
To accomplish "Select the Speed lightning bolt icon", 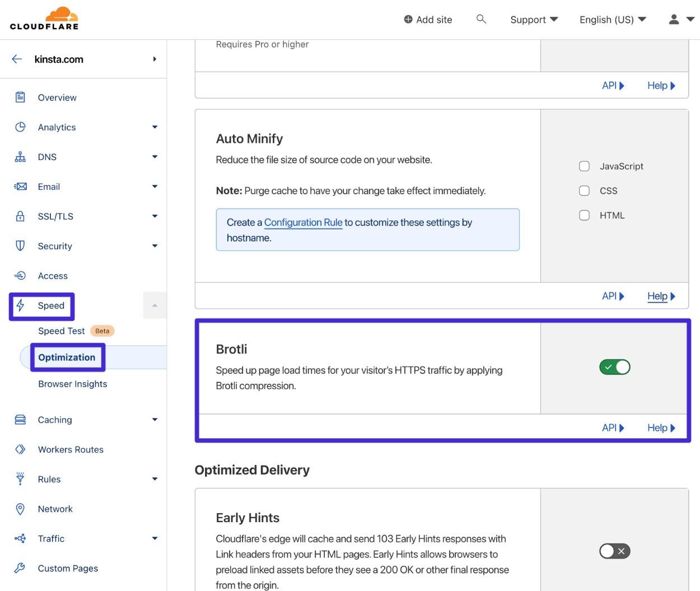I will tap(19, 304).
